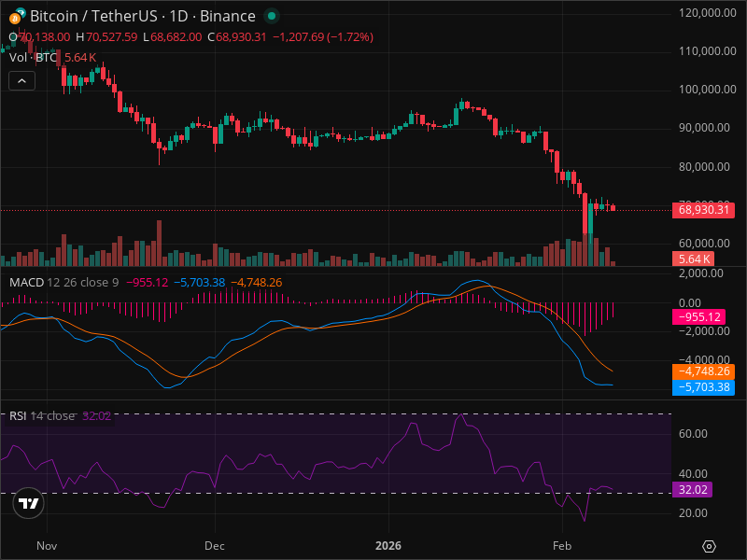The width and height of the screenshot is (747, 560).
Task: Click the high price value 70,527.59
Action: tap(111, 37)
